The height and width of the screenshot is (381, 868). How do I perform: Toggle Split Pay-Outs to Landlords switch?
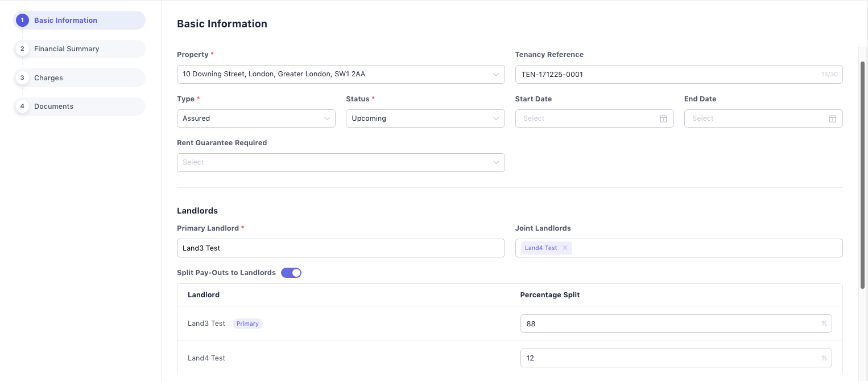pos(291,273)
